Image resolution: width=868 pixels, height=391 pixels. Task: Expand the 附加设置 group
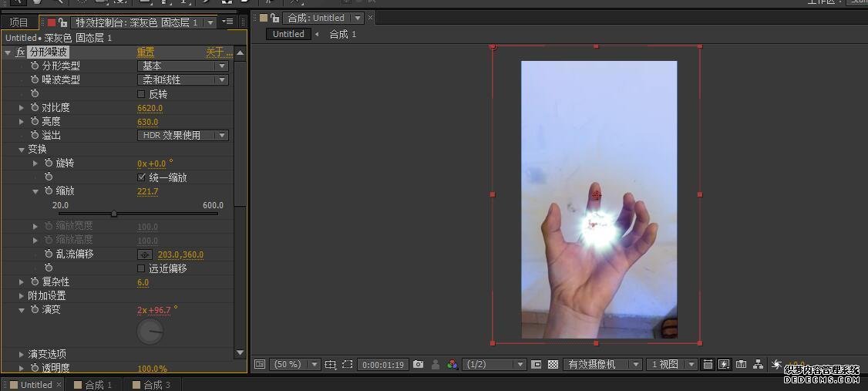[22, 295]
